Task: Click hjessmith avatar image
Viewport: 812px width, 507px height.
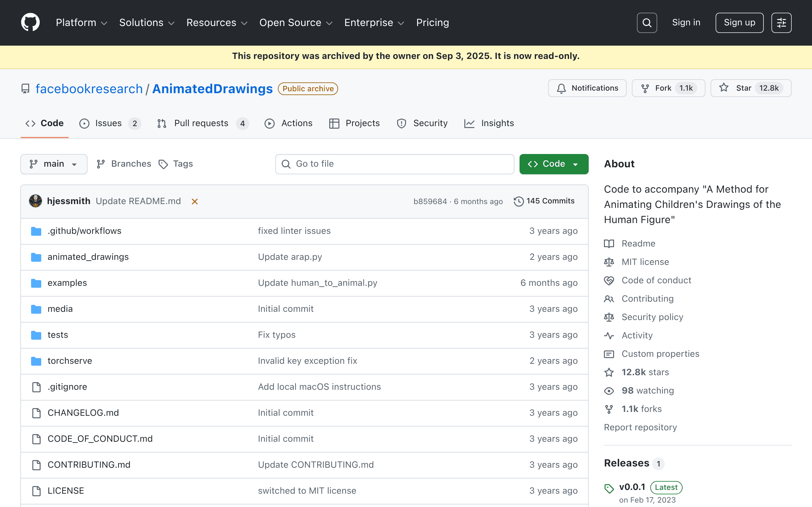Action: [36, 201]
